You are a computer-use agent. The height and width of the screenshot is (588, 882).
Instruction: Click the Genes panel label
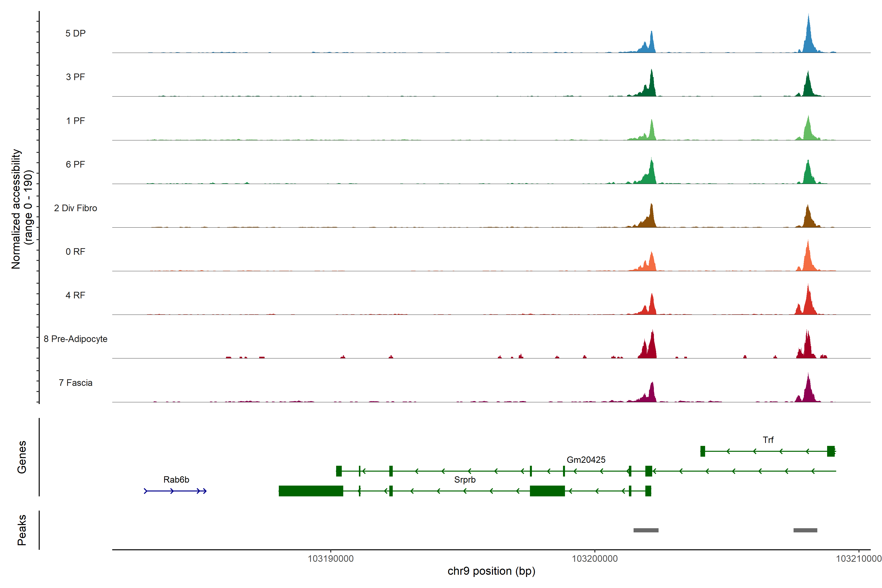22,457
